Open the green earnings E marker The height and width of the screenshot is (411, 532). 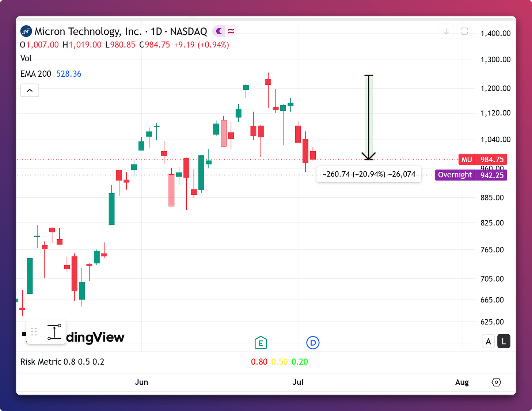(x=261, y=343)
